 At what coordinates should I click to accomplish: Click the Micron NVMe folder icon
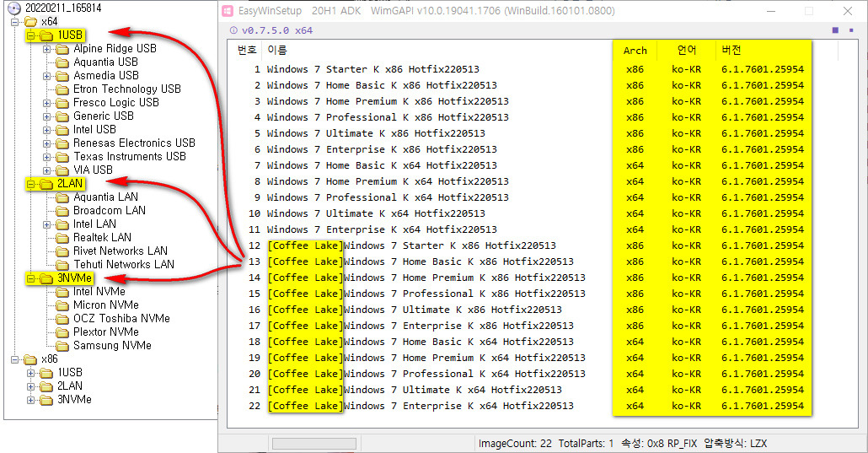(x=62, y=305)
